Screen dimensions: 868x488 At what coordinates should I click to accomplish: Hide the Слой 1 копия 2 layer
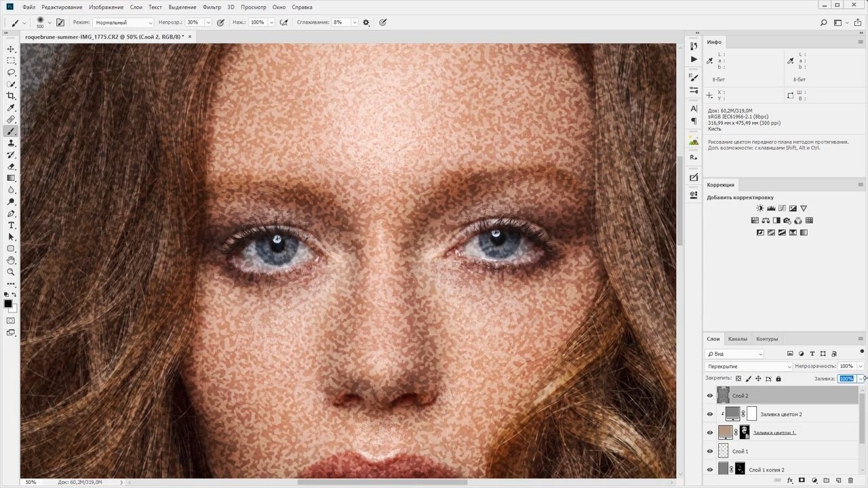pos(710,469)
